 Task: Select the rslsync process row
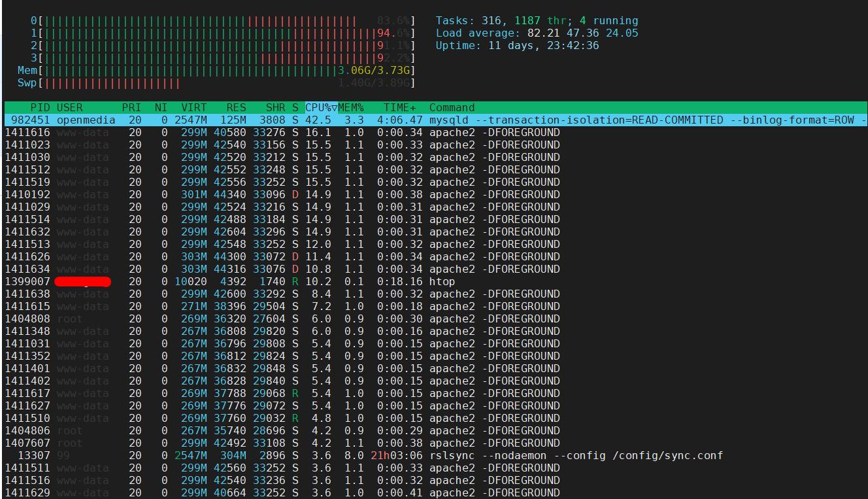point(261,455)
